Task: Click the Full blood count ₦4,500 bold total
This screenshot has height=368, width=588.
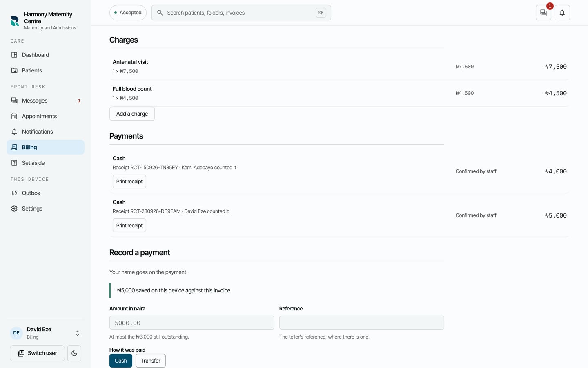Action: [556, 93]
